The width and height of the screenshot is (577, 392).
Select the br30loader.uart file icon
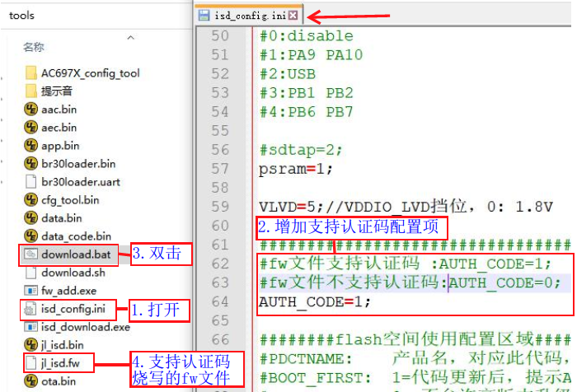click(31, 182)
